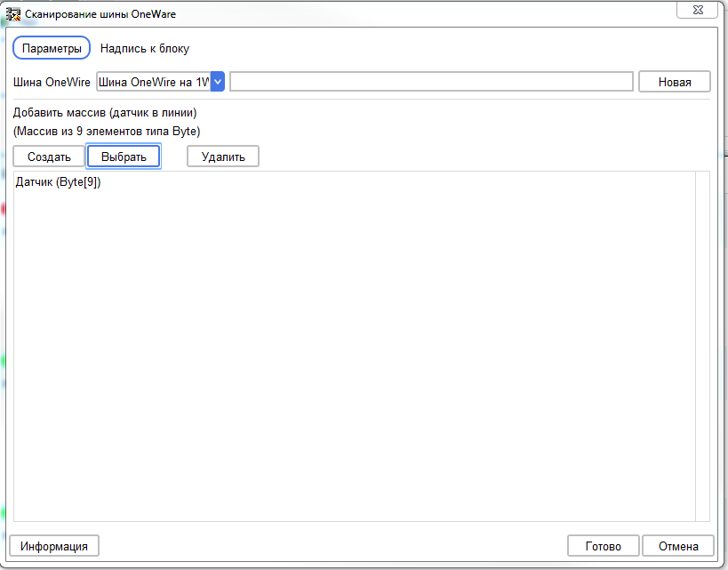Click the Новая button
The height and width of the screenshot is (570, 728).
674,82
